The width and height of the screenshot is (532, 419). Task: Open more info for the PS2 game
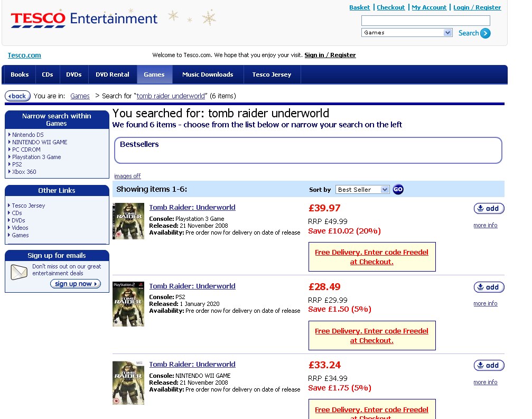pyautogui.click(x=485, y=304)
